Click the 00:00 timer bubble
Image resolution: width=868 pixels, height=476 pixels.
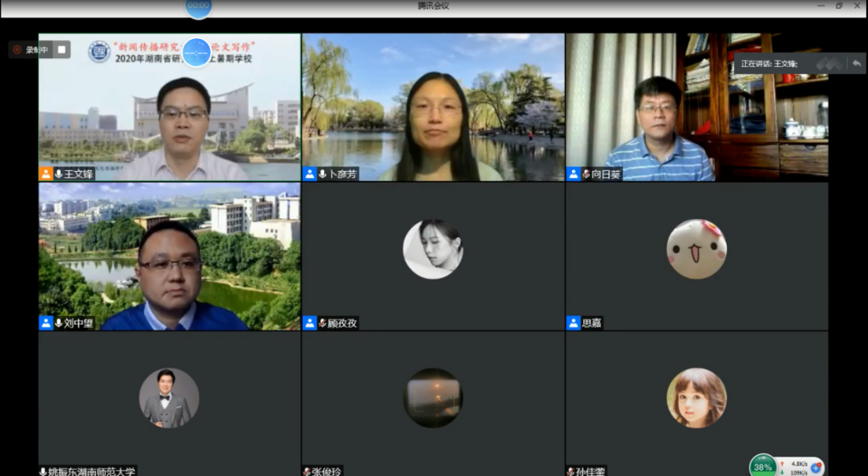(x=198, y=6)
